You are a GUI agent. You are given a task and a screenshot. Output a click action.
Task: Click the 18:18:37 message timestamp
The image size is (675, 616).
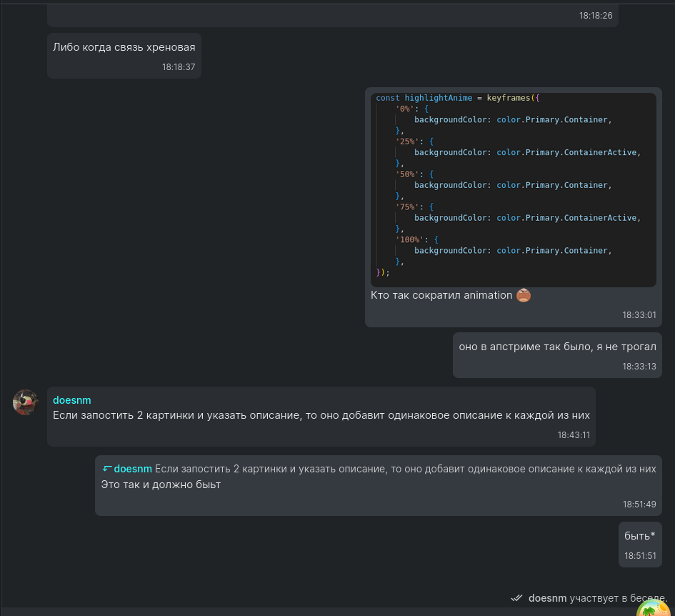tap(178, 67)
